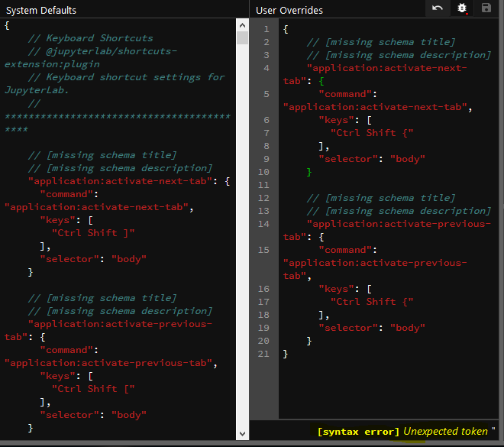Click the green closing brace on line 10
Viewport: 504px width, 447px height.
[309, 172]
